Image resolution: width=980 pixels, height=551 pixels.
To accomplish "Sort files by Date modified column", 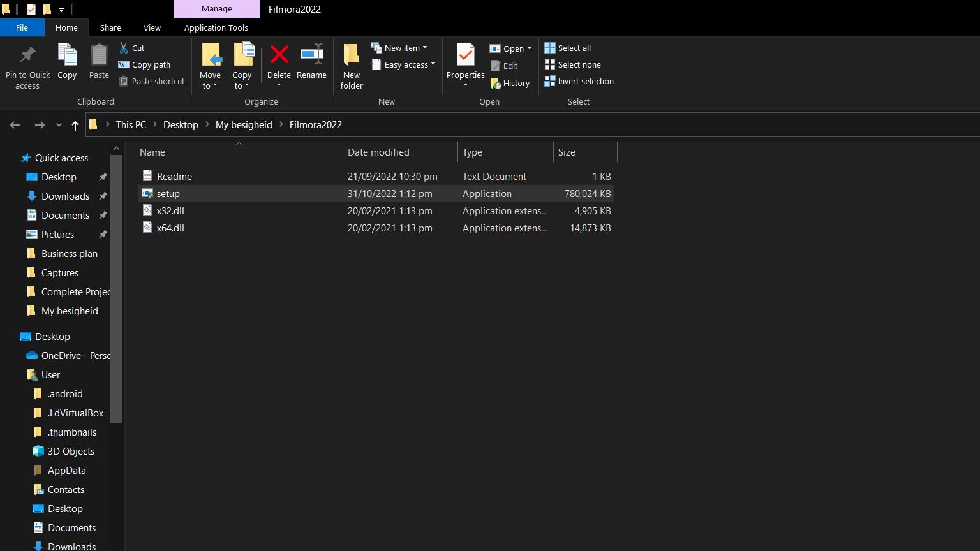I will pos(378,152).
